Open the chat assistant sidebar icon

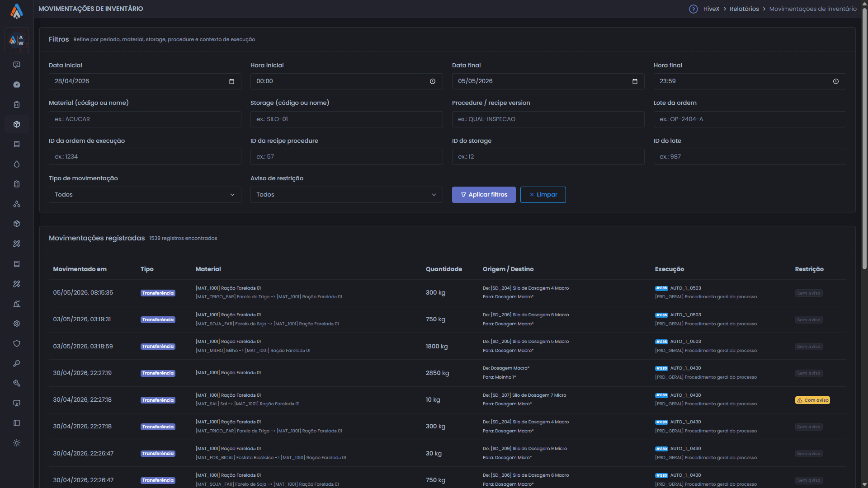pyautogui.click(x=17, y=65)
